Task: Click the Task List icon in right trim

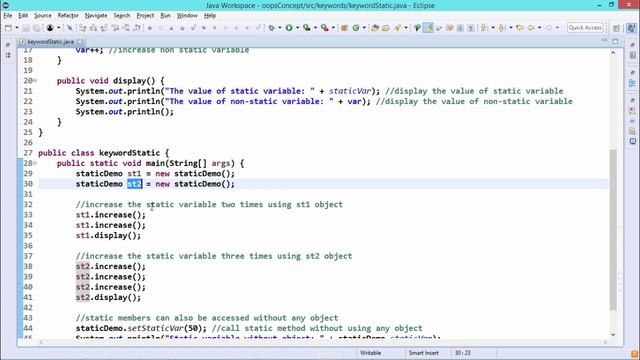Action: (632, 55)
